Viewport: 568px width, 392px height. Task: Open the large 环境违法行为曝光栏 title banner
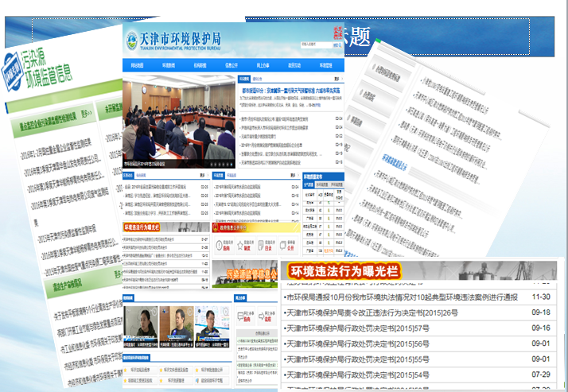tap(418, 271)
